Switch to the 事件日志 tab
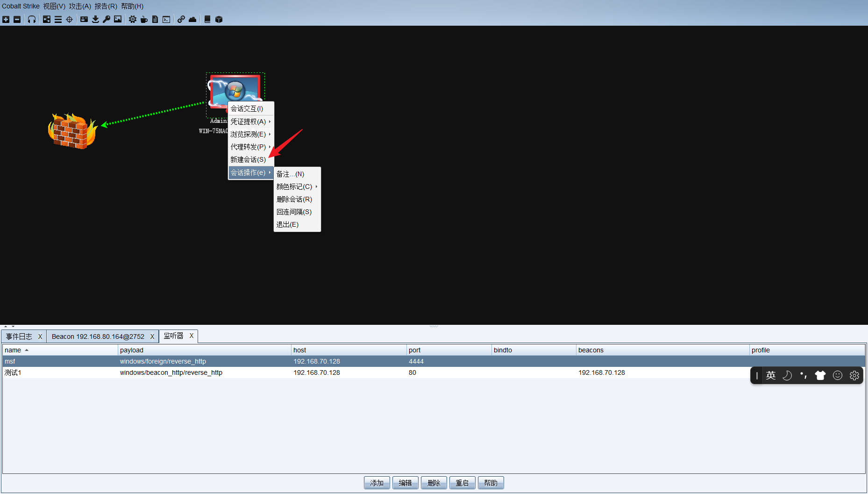This screenshot has width=868, height=494. click(19, 336)
